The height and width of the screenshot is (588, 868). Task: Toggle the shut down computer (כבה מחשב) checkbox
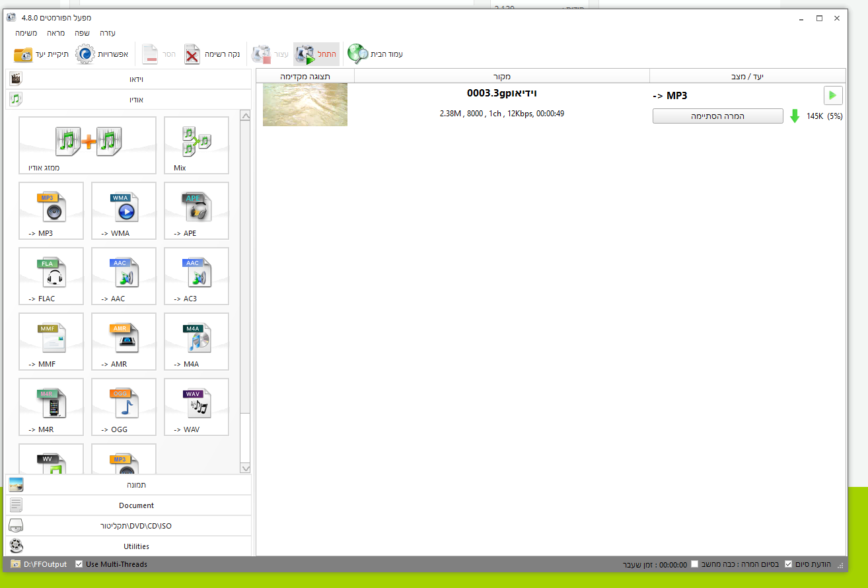pos(694,564)
